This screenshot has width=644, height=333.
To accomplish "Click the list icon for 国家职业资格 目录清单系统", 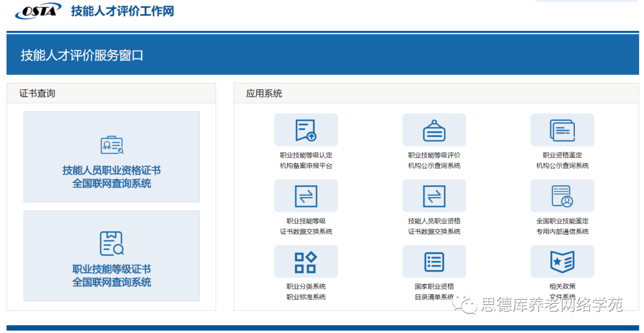I will [x=434, y=262].
